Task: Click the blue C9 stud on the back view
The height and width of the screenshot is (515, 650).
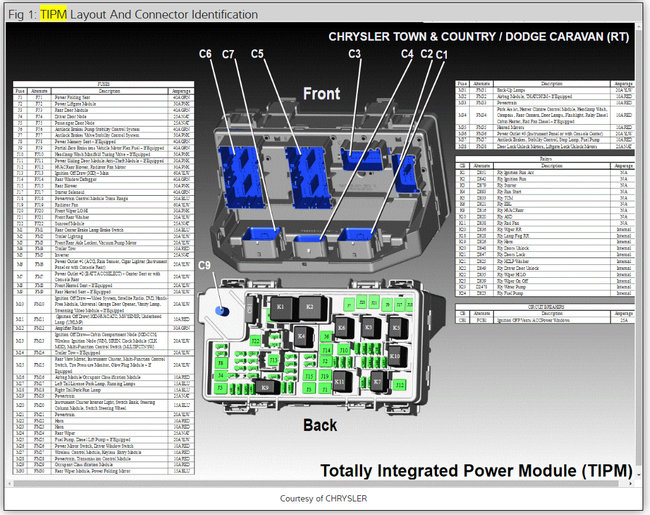Action: 223,310
